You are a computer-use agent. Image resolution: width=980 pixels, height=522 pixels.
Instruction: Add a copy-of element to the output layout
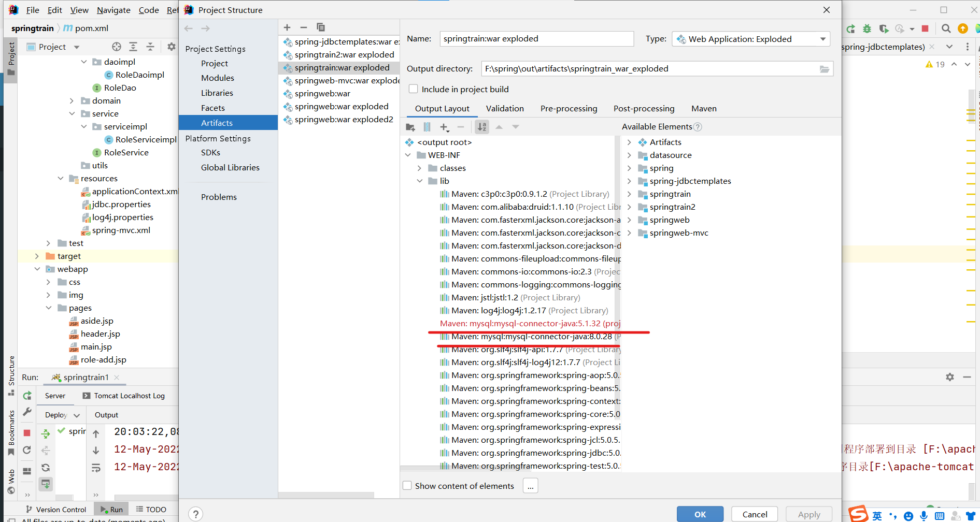click(445, 127)
